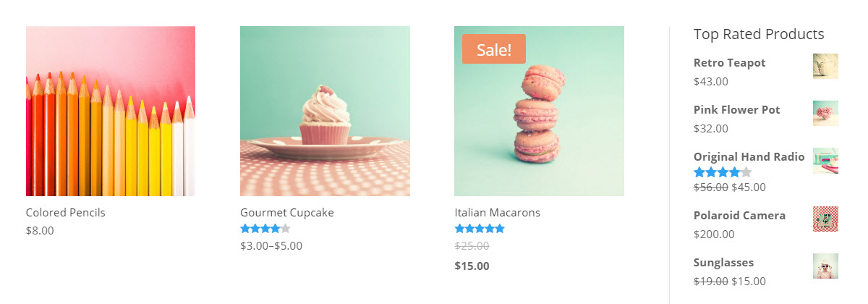Open Polaroid Camera product link
Viewport: 868px width, 304px height.
click(739, 216)
